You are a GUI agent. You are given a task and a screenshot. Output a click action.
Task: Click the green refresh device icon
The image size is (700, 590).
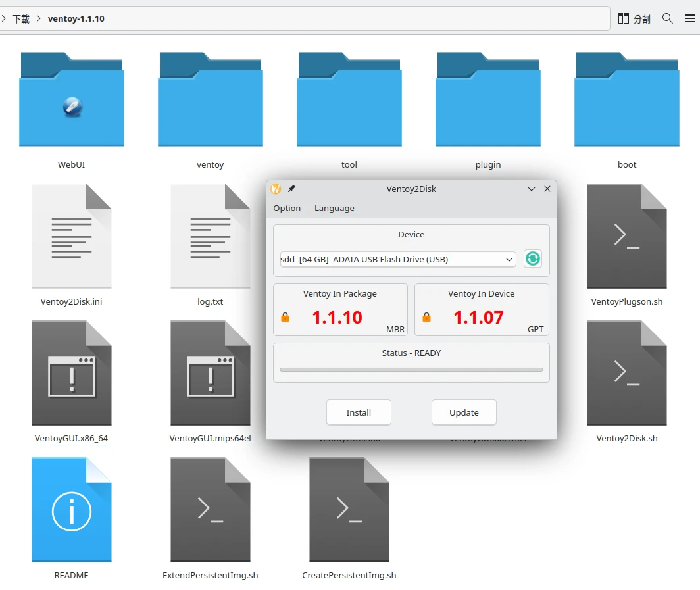click(x=532, y=259)
